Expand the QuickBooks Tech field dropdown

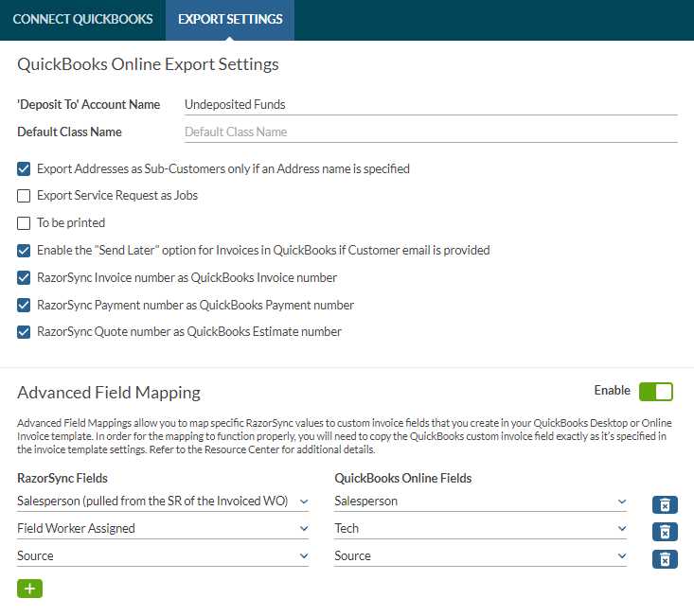(x=481, y=529)
